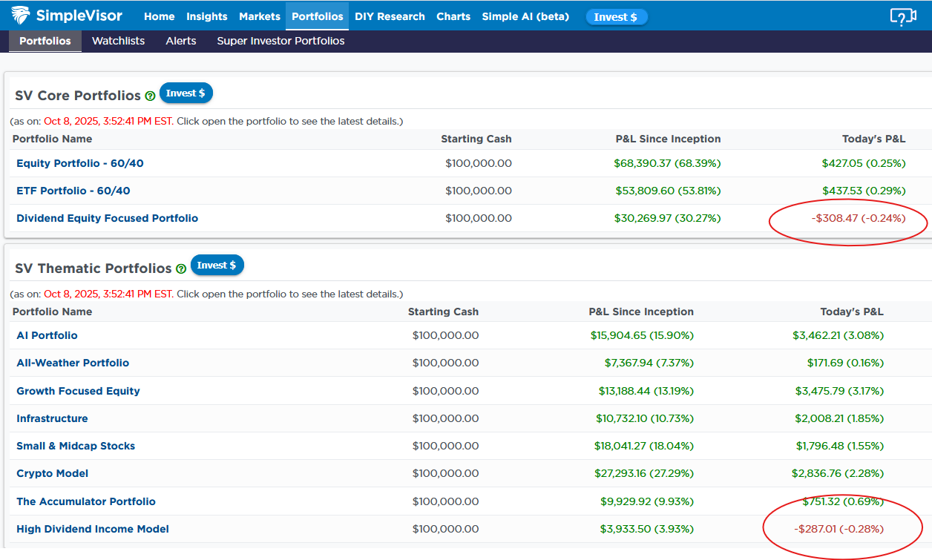The height and width of the screenshot is (560, 932).
Task: Click the help icon beside SV Thematic Portfolios
Action: [x=181, y=269]
